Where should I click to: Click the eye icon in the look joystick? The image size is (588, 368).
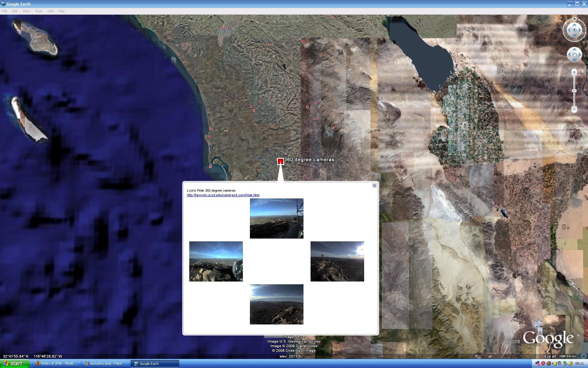tap(574, 30)
